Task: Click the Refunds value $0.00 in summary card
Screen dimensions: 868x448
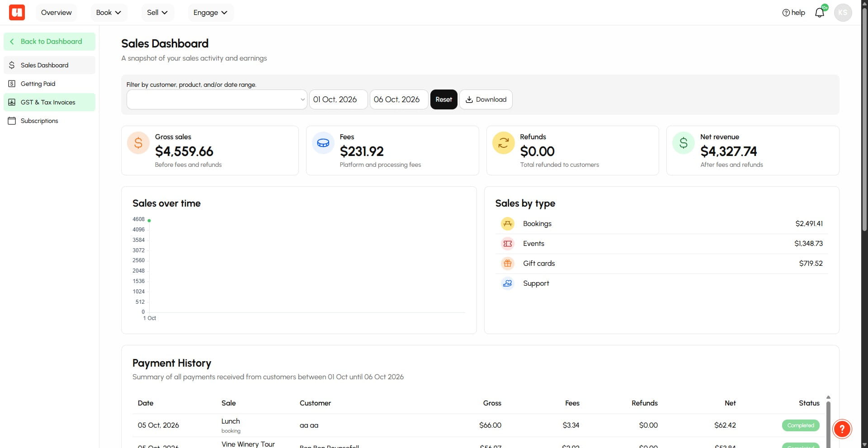Action: pos(537,151)
